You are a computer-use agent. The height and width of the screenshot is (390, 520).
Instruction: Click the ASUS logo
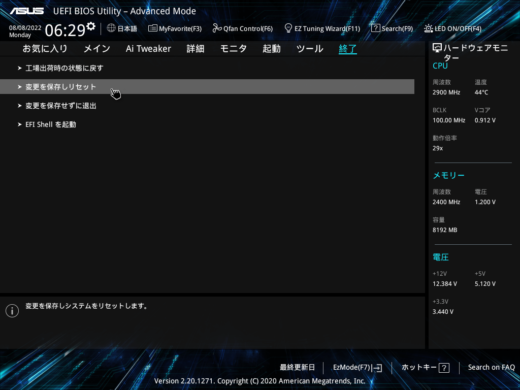(x=27, y=11)
